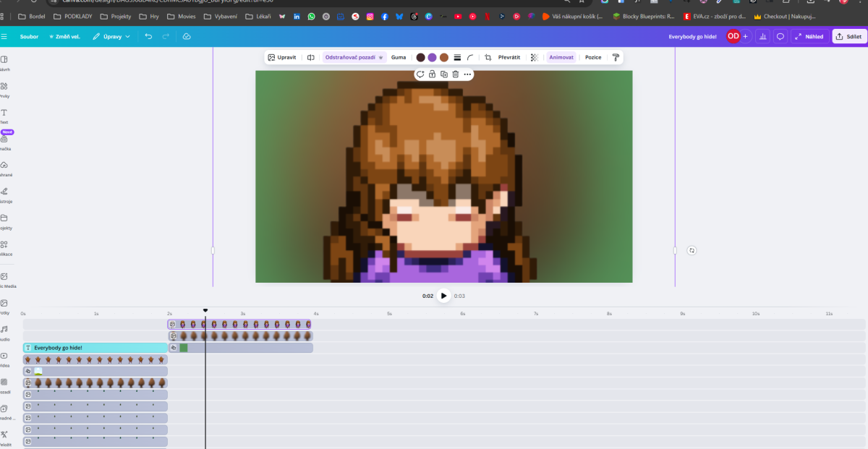Open the Text panel in sidebar

[x=4, y=116]
